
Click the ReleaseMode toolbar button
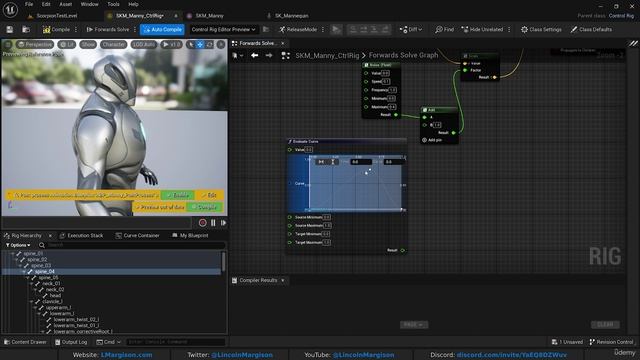pos(298,29)
